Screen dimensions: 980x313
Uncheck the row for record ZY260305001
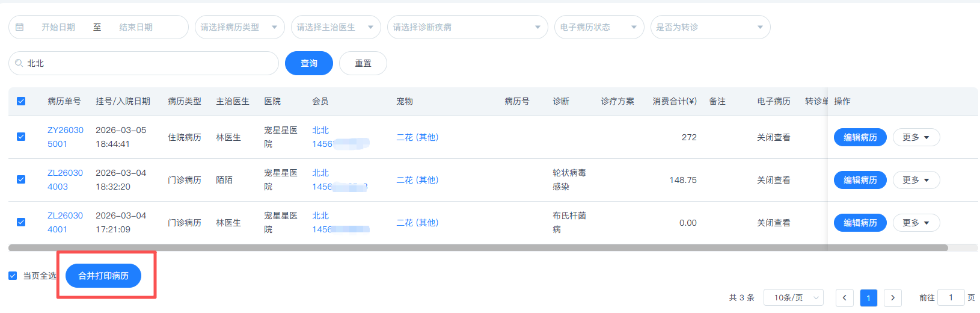pyautogui.click(x=21, y=137)
